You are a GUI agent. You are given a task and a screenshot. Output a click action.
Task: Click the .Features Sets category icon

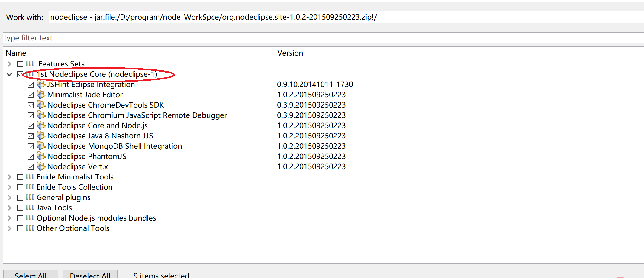[x=30, y=64]
